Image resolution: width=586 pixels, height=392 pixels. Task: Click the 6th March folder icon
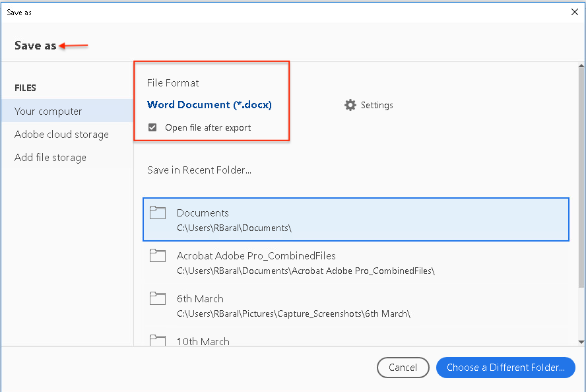(x=157, y=298)
